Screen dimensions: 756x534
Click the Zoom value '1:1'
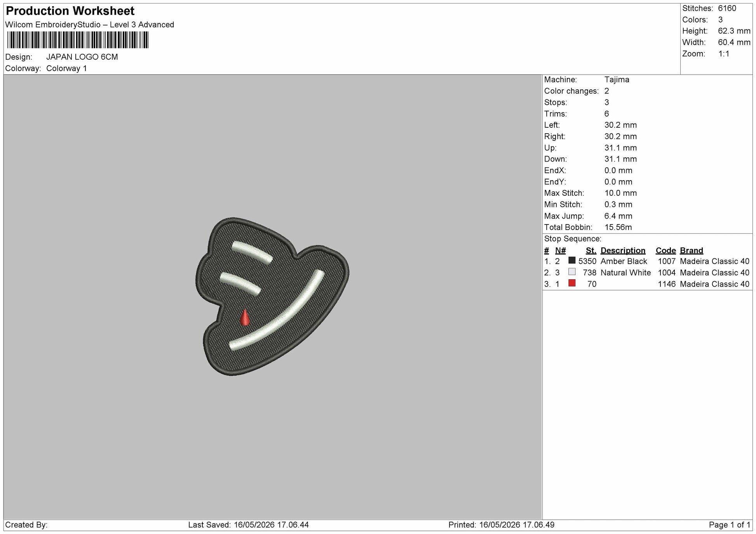723,54
